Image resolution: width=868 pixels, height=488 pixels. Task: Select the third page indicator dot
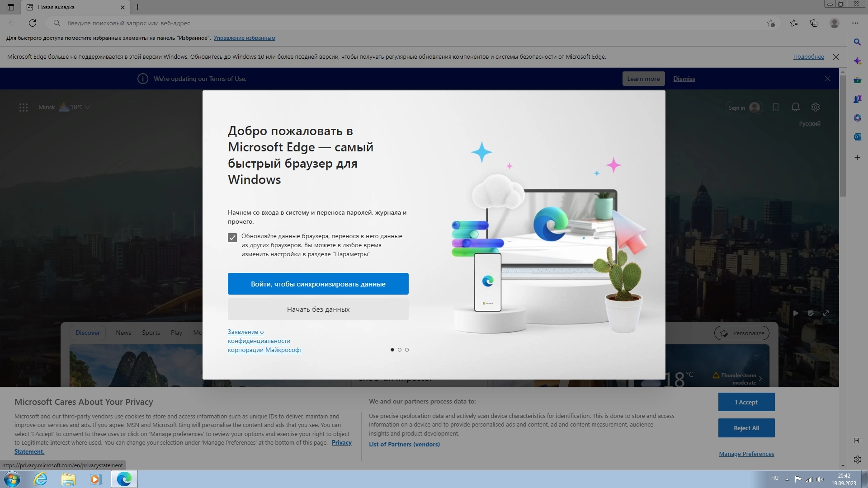click(407, 350)
